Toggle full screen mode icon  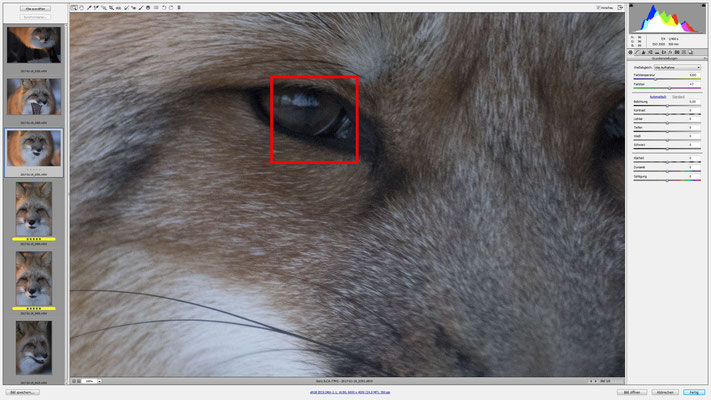click(620, 8)
